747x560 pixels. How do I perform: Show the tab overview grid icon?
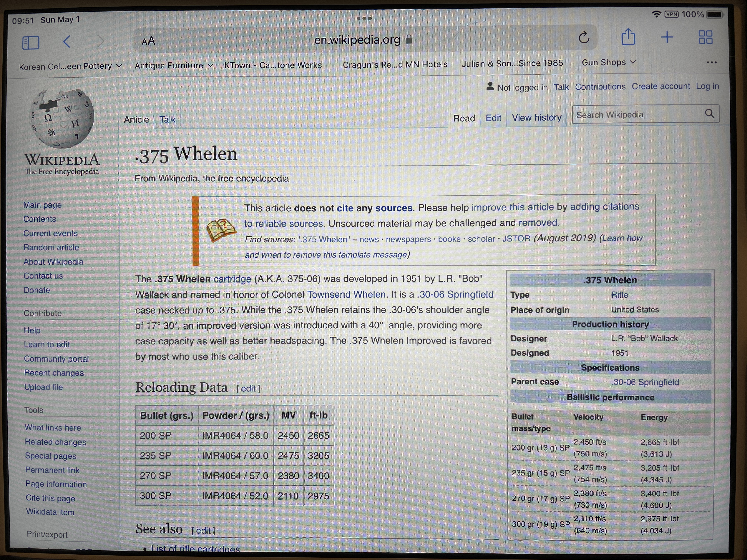click(x=705, y=37)
